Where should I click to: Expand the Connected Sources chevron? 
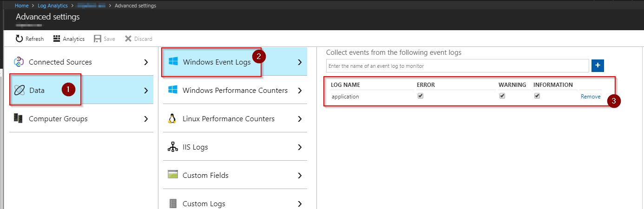[x=146, y=62]
